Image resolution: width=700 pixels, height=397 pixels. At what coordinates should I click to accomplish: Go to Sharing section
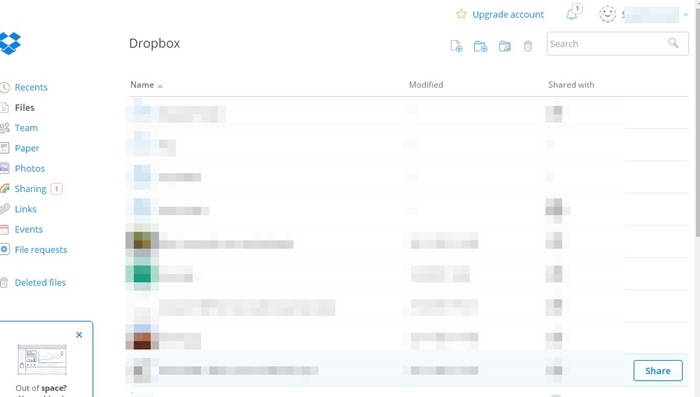[x=30, y=189]
